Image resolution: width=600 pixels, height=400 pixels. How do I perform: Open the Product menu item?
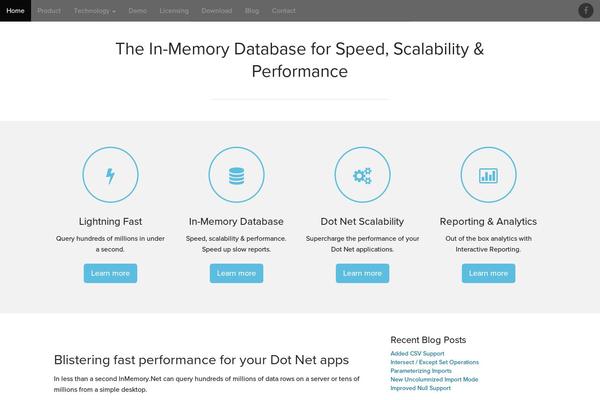49,11
